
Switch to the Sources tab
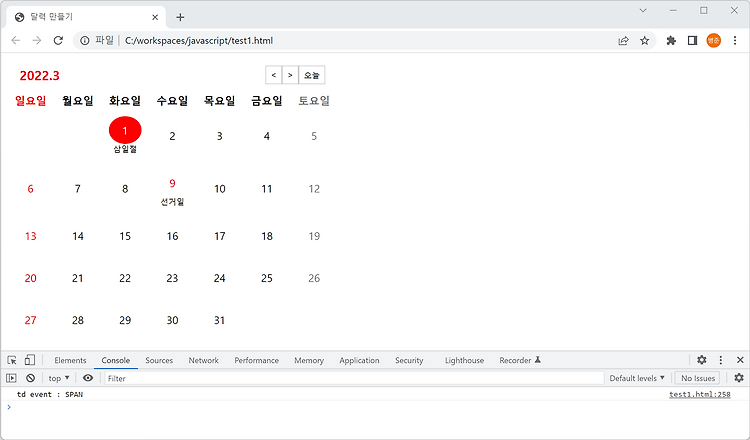point(159,361)
